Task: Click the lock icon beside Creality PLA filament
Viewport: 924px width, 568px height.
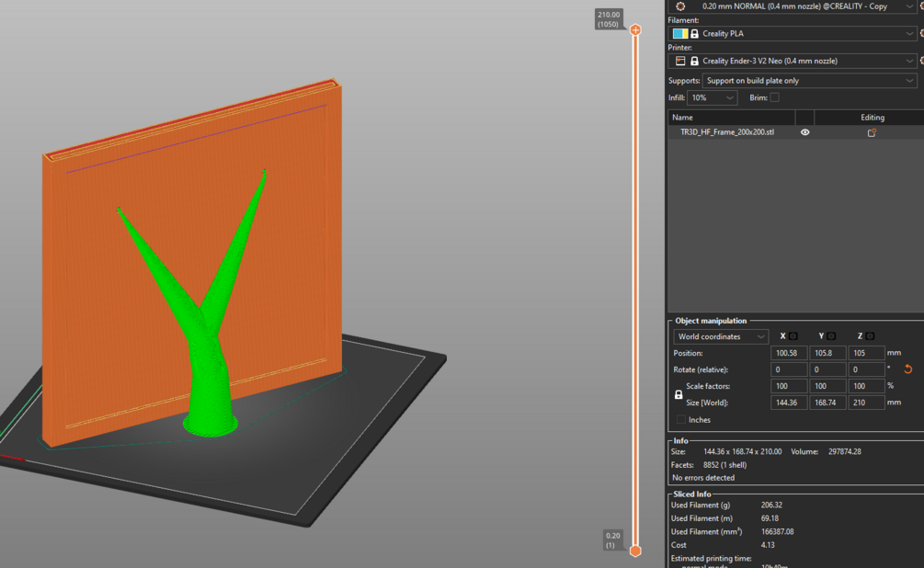Action: click(x=695, y=33)
